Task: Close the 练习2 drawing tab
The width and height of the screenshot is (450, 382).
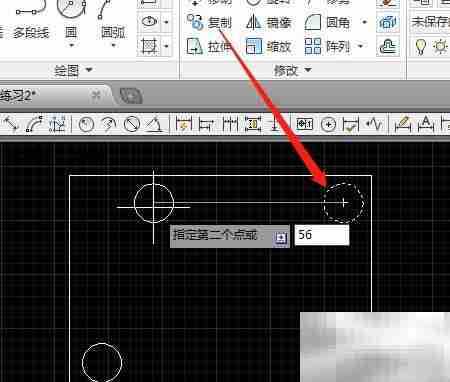Action: [96, 96]
